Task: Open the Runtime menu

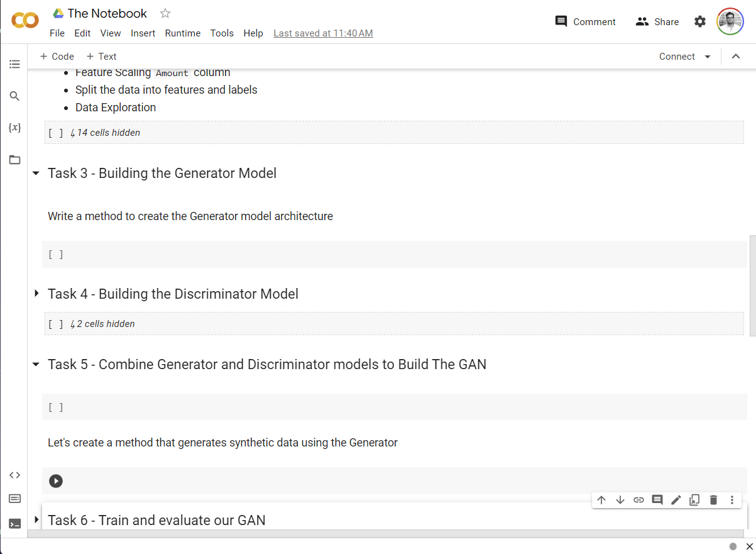Action: click(183, 33)
